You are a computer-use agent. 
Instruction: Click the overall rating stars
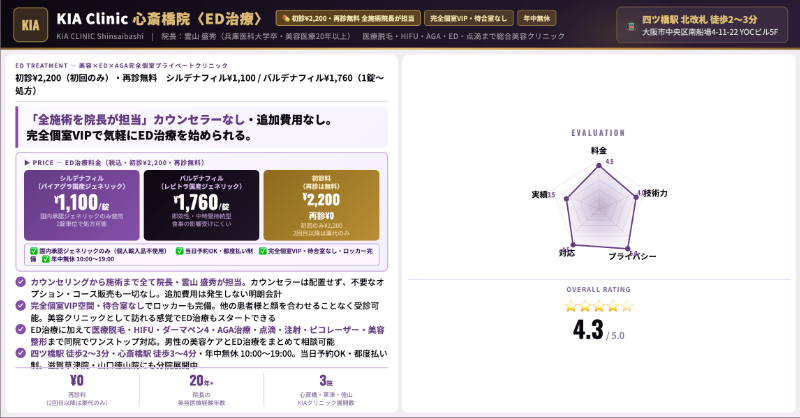pyautogui.click(x=599, y=307)
